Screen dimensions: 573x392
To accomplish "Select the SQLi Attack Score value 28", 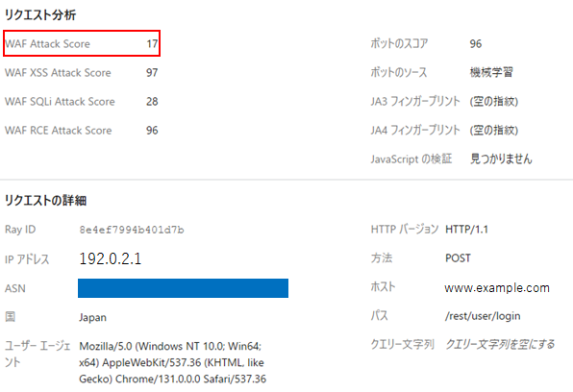I will [152, 102].
